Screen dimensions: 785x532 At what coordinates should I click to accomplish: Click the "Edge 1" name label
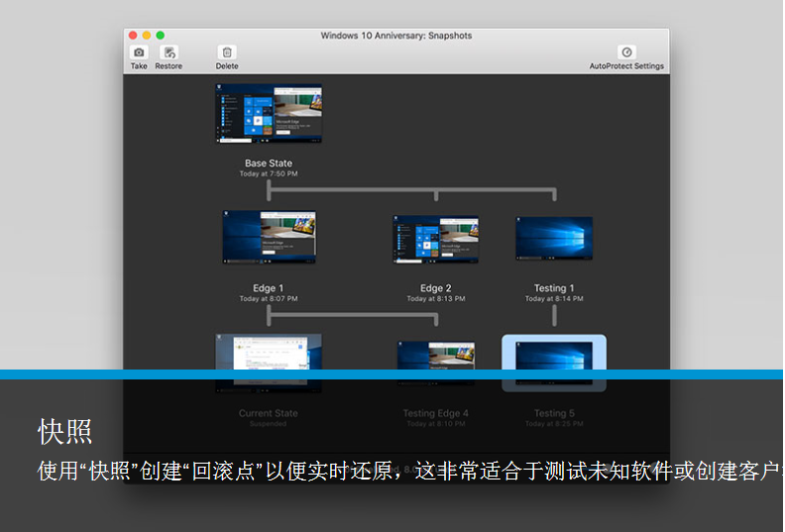click(269, 288)
